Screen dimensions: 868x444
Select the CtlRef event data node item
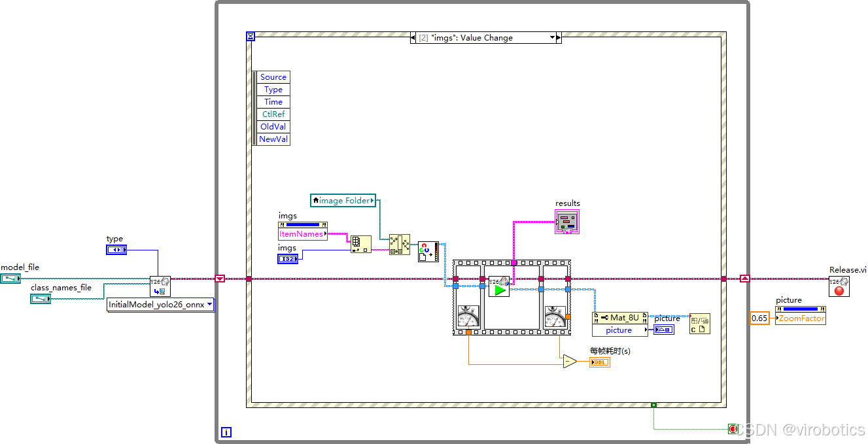click(x=273, y=114)
